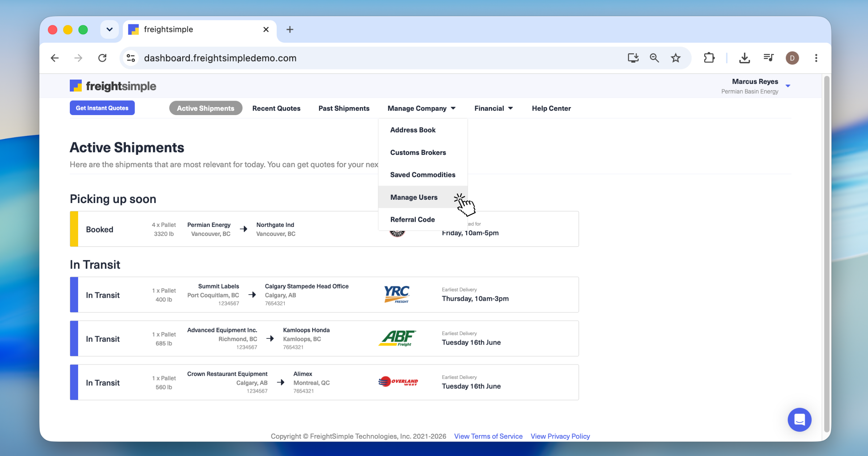Switch to the Recent Quotes tab
The width and height of the screenshot is (868, 456).
[x=276, y=108]
